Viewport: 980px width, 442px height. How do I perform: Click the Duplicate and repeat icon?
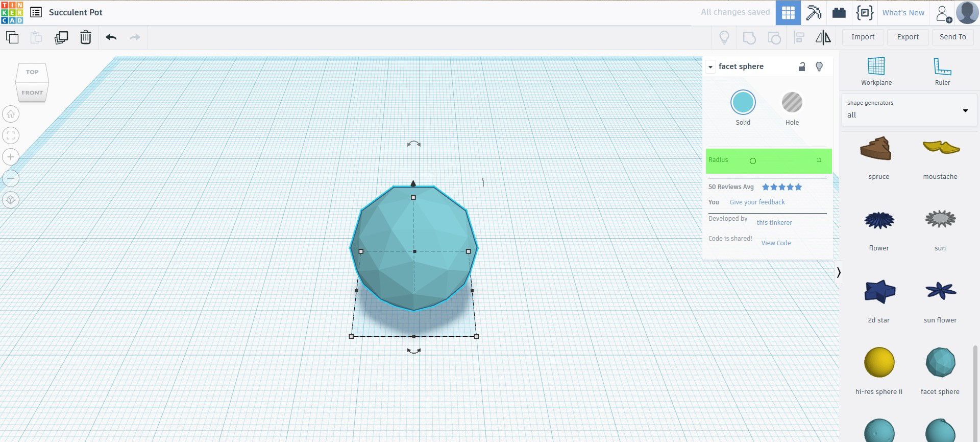tap(61, 37)
